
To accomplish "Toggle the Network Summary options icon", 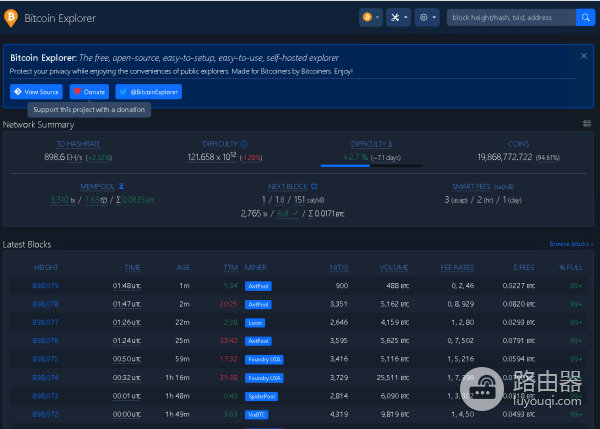I will click(587, 124).
